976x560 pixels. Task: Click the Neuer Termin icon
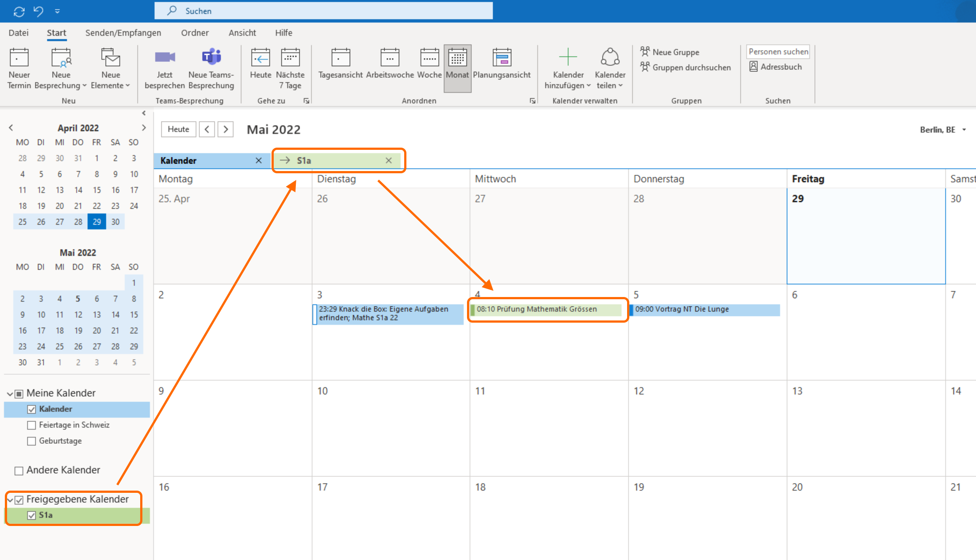tap(19, 58)
